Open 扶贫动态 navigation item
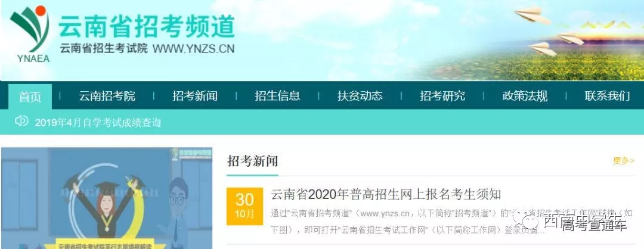 pyautogui.click(x=360, y=96)
